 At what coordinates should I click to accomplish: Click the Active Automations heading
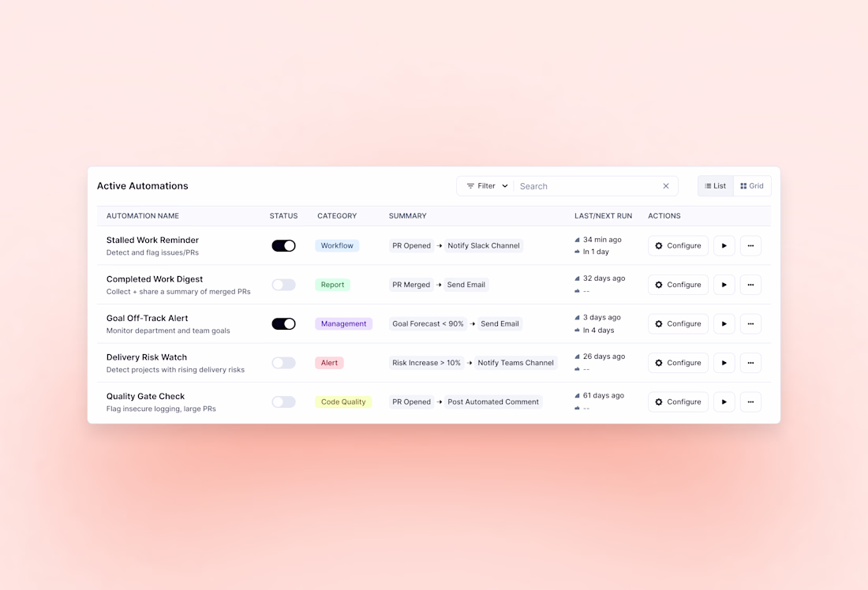coord(142,186)
